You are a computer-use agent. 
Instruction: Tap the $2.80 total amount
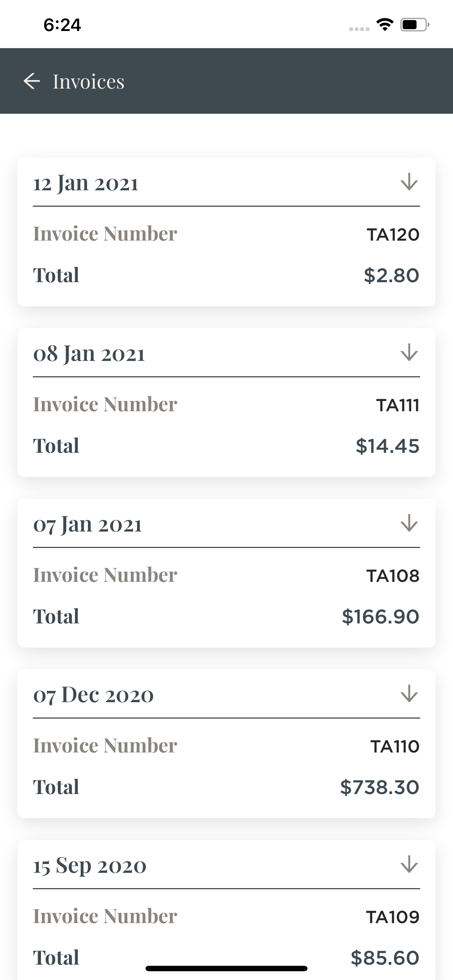pyautogui.click(x=391, y=275)
